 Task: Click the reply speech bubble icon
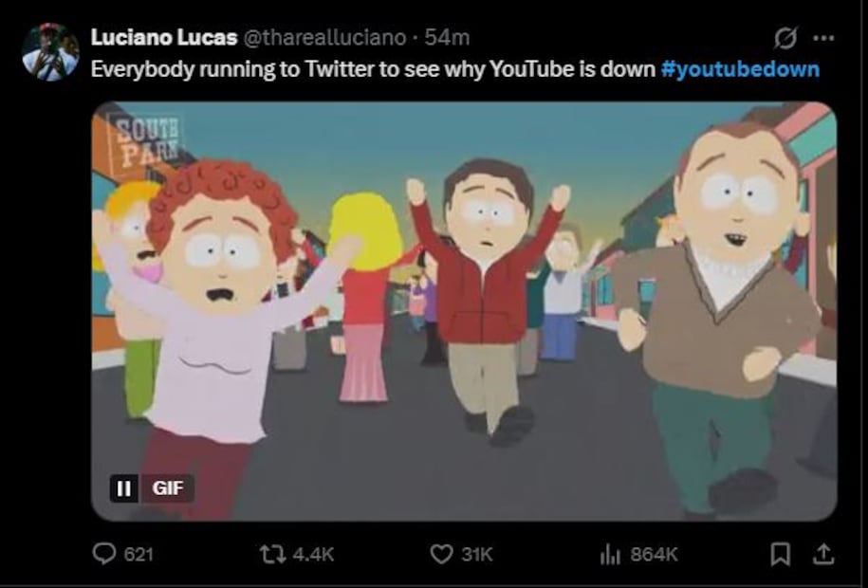(103, 554)
